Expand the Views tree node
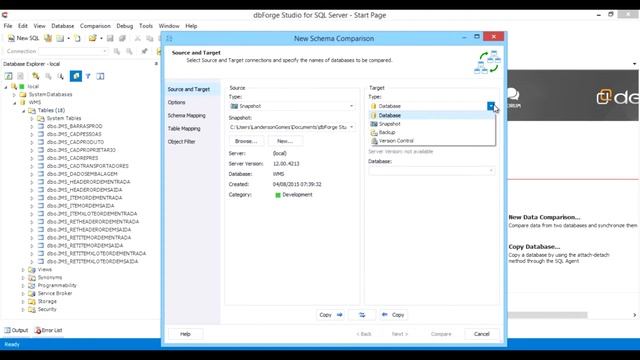640x360 pixels. point(23,269)
